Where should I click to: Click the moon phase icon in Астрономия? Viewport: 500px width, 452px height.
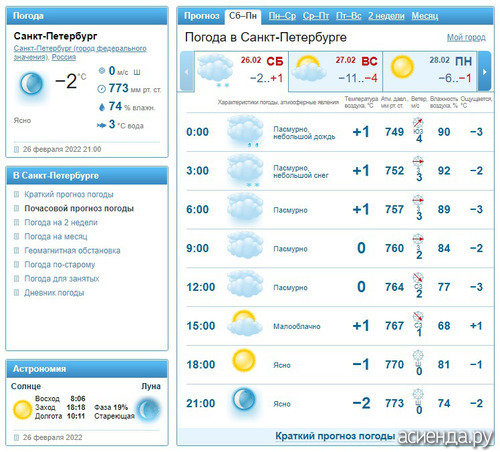[x=148, y=409]
